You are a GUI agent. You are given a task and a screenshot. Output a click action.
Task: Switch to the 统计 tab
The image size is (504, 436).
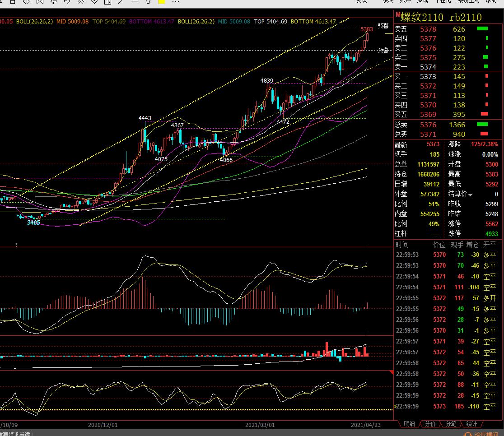point(471,424)
